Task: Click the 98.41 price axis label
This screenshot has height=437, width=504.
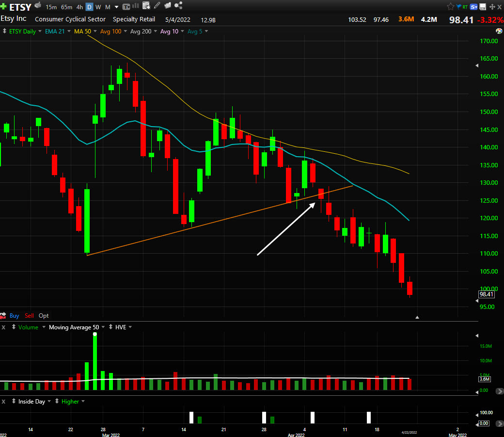Action: click(x=487, y=294)
